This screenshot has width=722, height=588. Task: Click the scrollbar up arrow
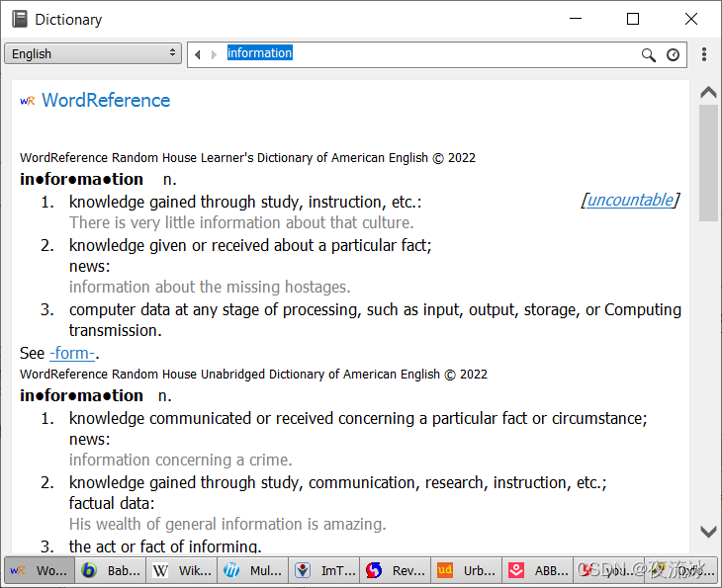(708, 93)
